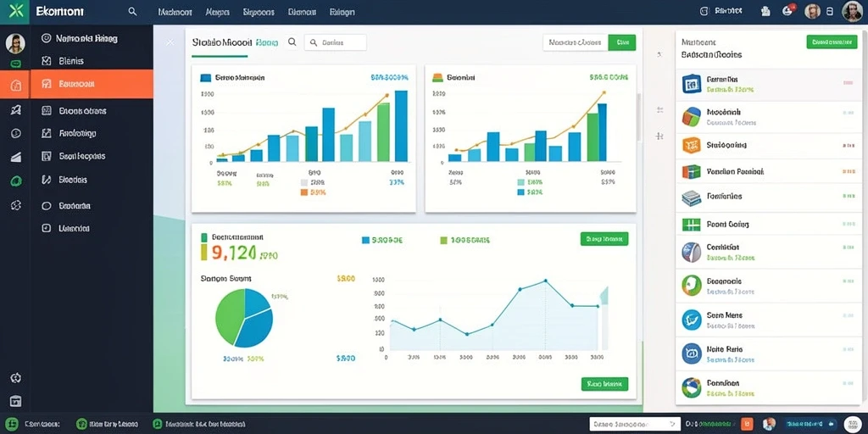Click the magnifier icon beside the panel title

292,42
